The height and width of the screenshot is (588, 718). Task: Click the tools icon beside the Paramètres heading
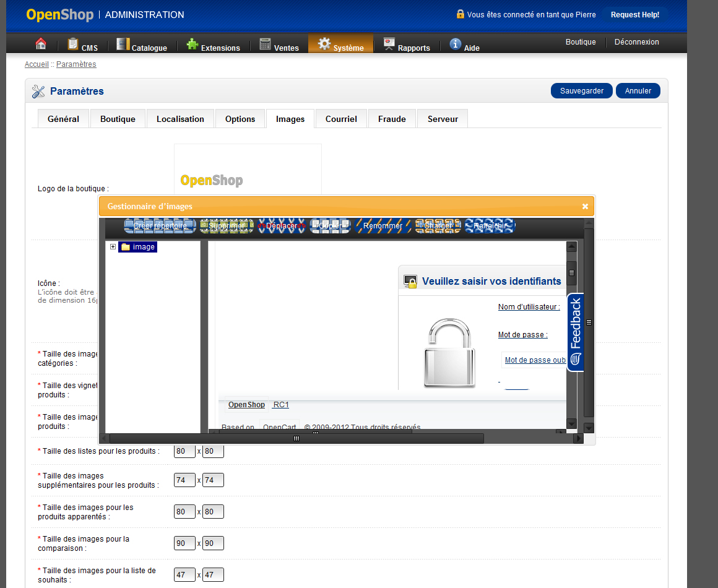click(x=38, y=91)
